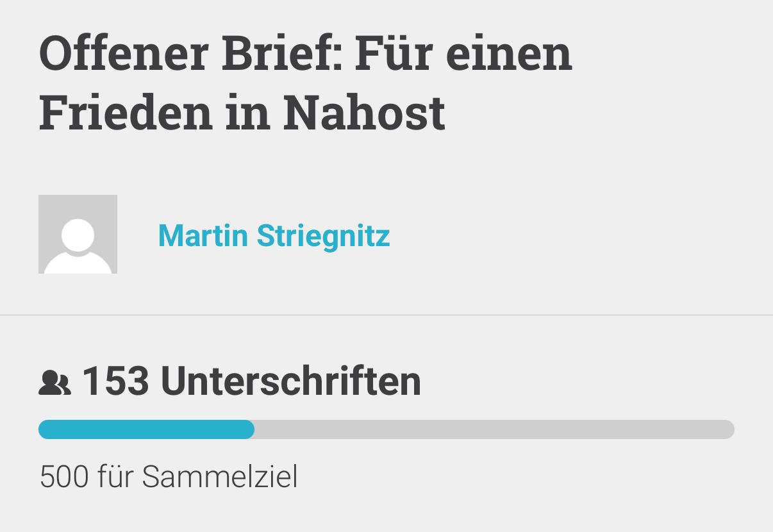
Task: Click the blue filled part of progress bar
Action: (x=146, y=429)
